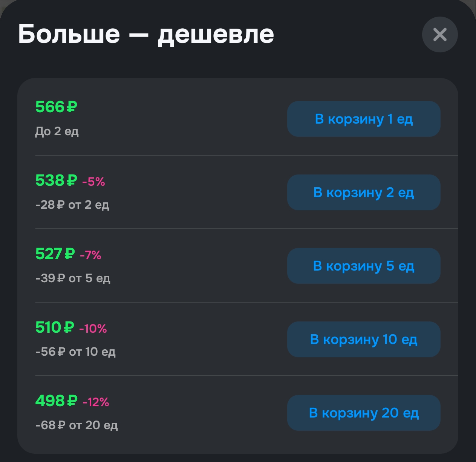Click the «До 2 ед» subtitle text
The width and height of the screenshot is (476, 462).
point(57,132)
